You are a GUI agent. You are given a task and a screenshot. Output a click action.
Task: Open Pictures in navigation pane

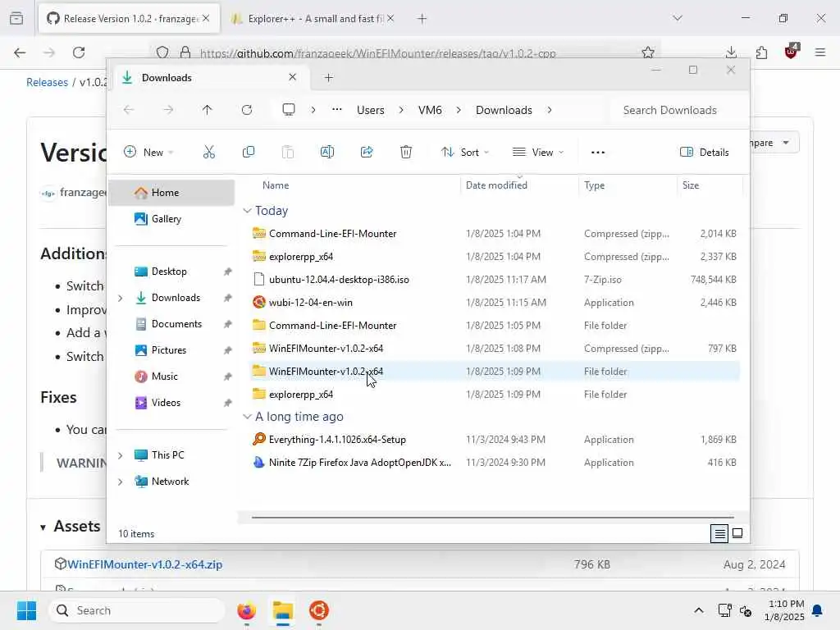tap(171, 350)
